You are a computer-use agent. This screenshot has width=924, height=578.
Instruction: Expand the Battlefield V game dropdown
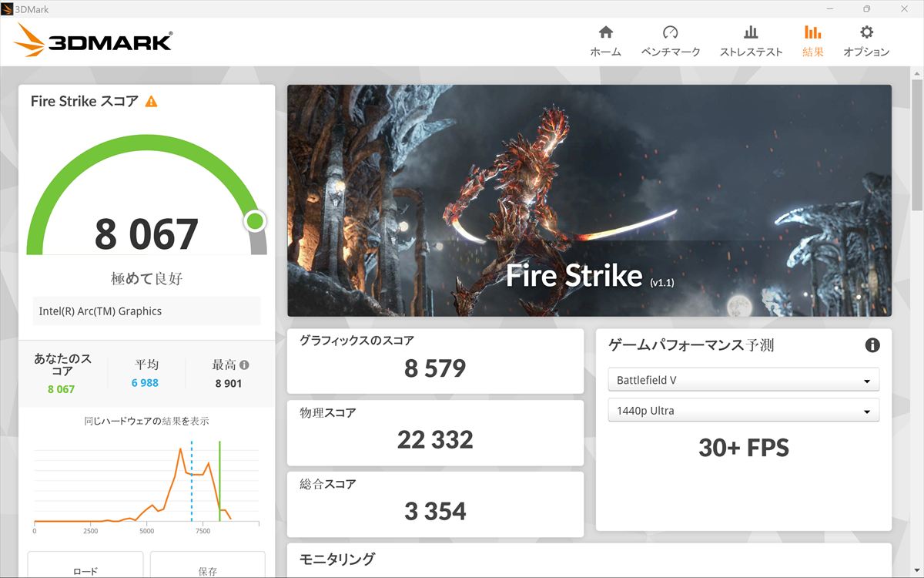[743, 380]
